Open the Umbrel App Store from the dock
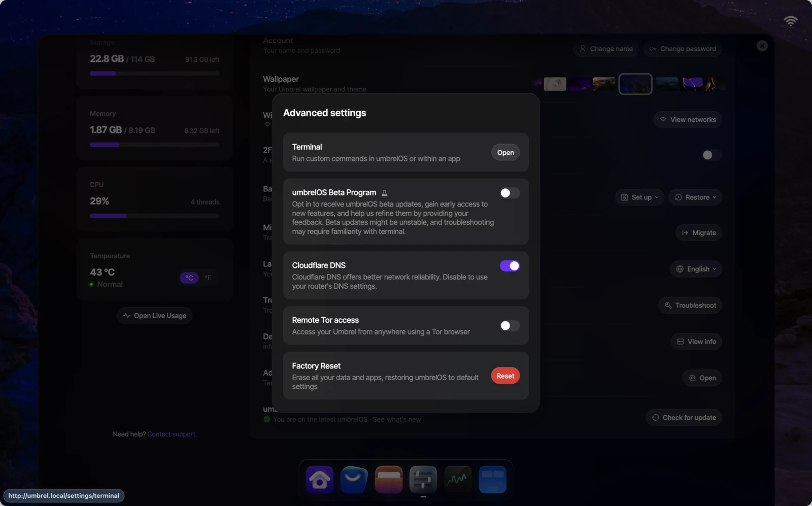Viewport: 812px width, 506px height. (x=354, y=479)
